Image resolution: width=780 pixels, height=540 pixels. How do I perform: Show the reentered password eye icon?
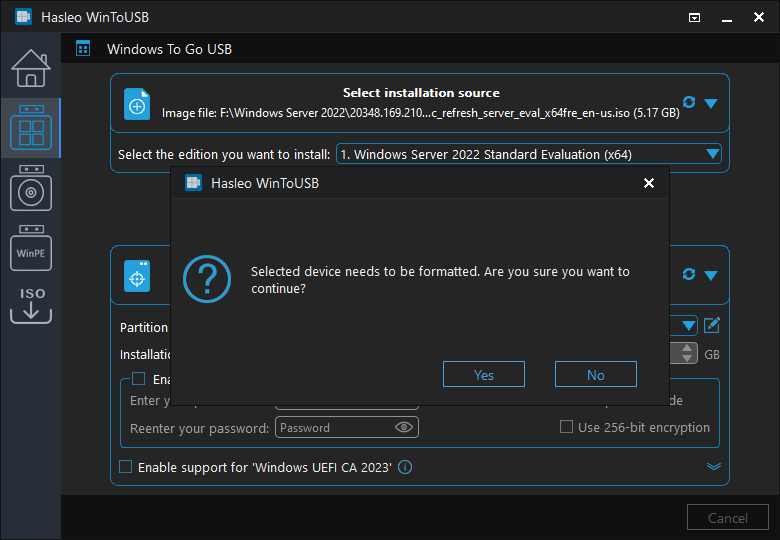point(404,428)
